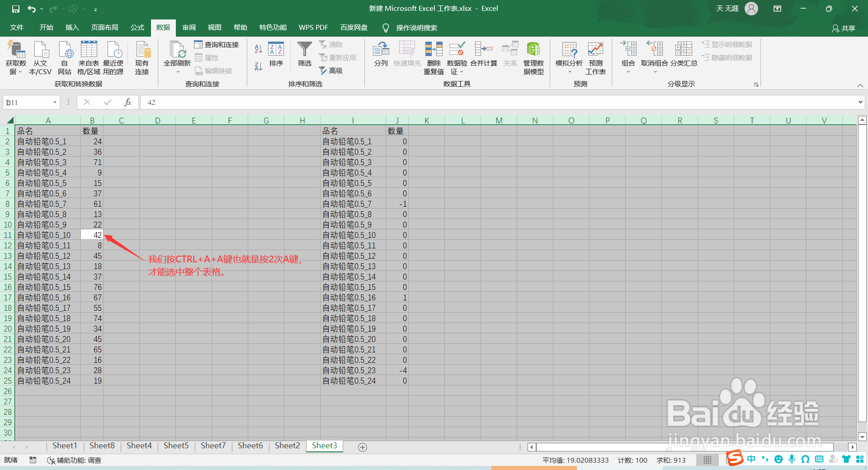The image size is (868, 470).
Task: Sort ascending A to Z
Action: point(259,48)
